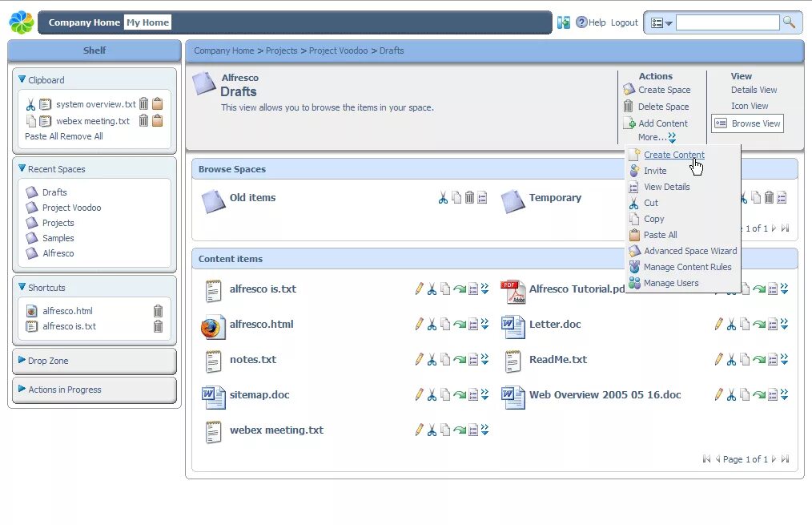The width and height of the screenshot is (812, 525).
Task: Go to Projects in the breadcrumb
Action: click(281, 50)
